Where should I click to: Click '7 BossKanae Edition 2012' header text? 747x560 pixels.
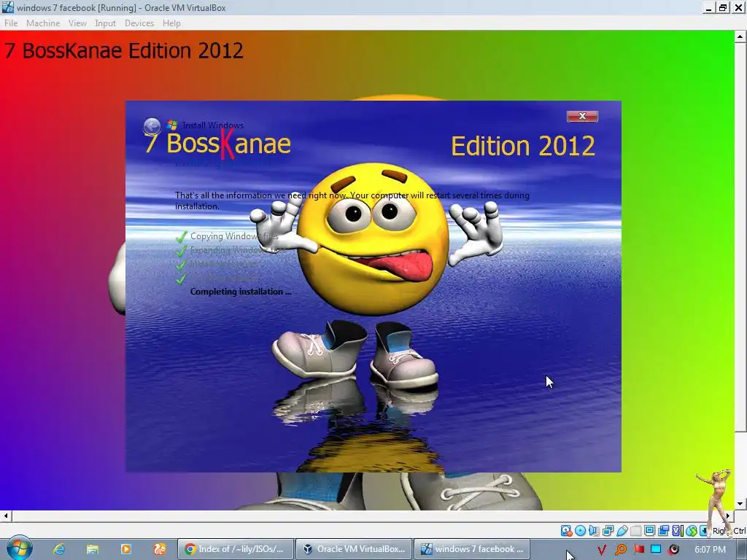click(124, 50)
